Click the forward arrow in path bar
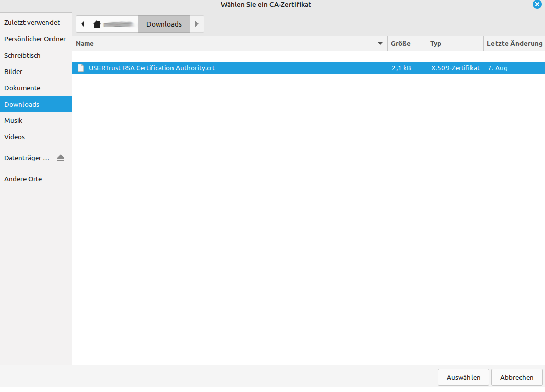545x392 pixels. [197, 24]
